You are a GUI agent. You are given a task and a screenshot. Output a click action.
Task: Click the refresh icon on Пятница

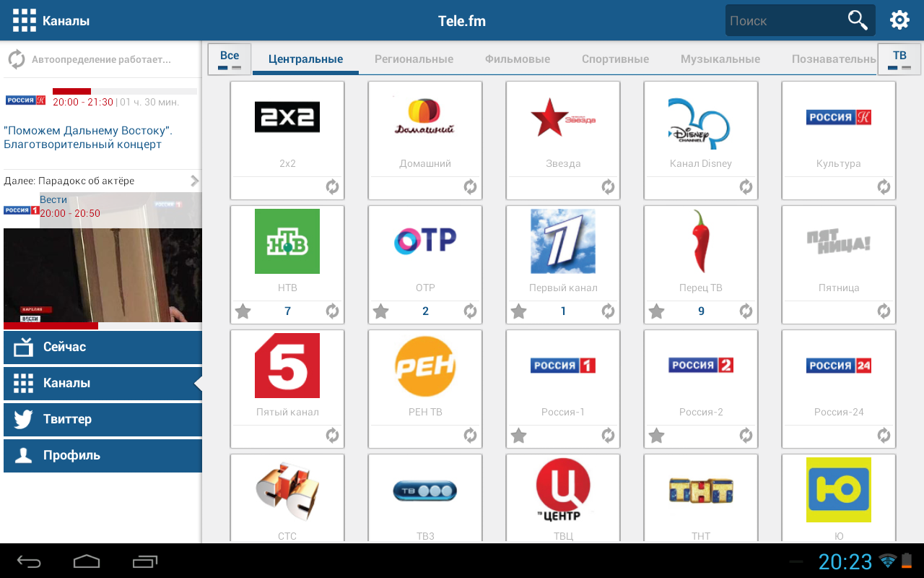[x=884, y=311]
